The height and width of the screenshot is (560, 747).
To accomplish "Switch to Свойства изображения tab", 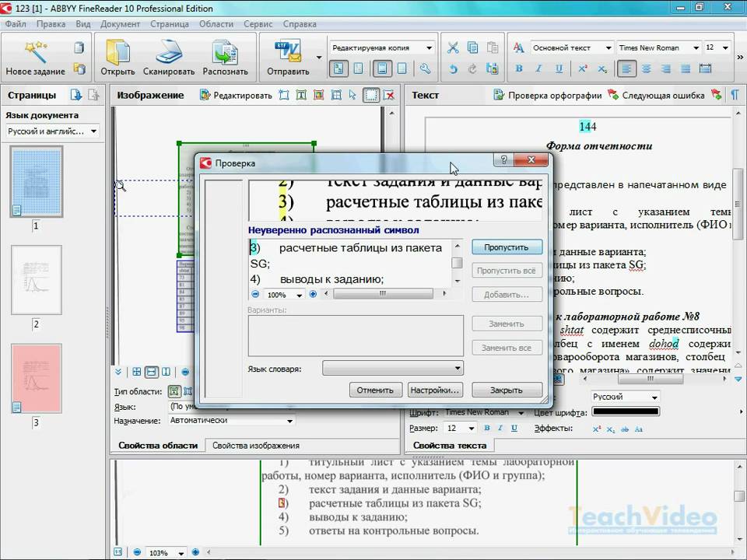I will pyautogui.click(x=256, y=446).
